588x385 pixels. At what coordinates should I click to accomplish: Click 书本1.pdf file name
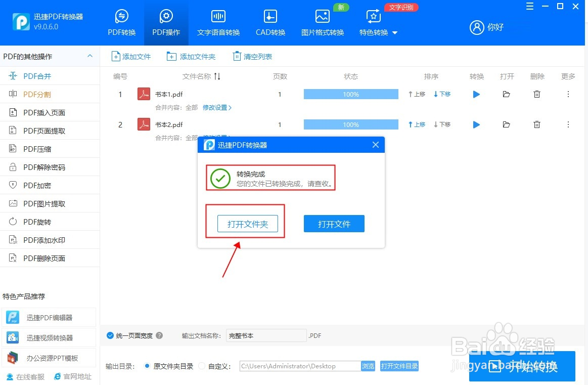(169, 94)
